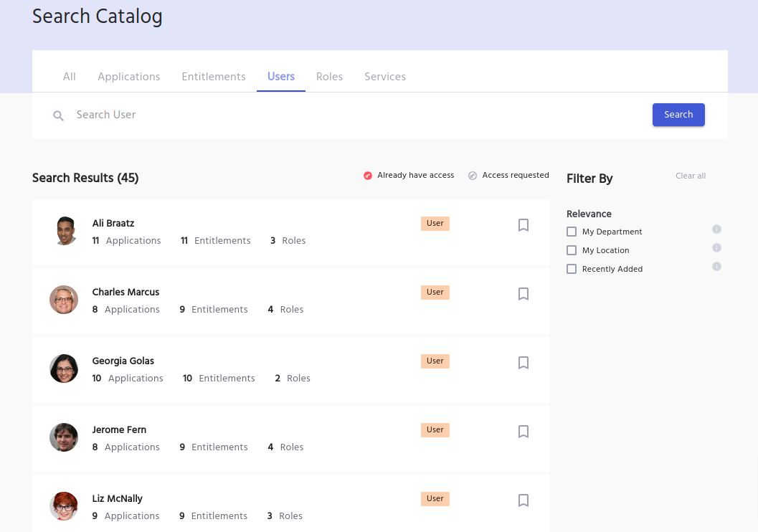Click bookmark icon for Georgia Golas
This screenshot has height=532, width=758.
[524, 363]
